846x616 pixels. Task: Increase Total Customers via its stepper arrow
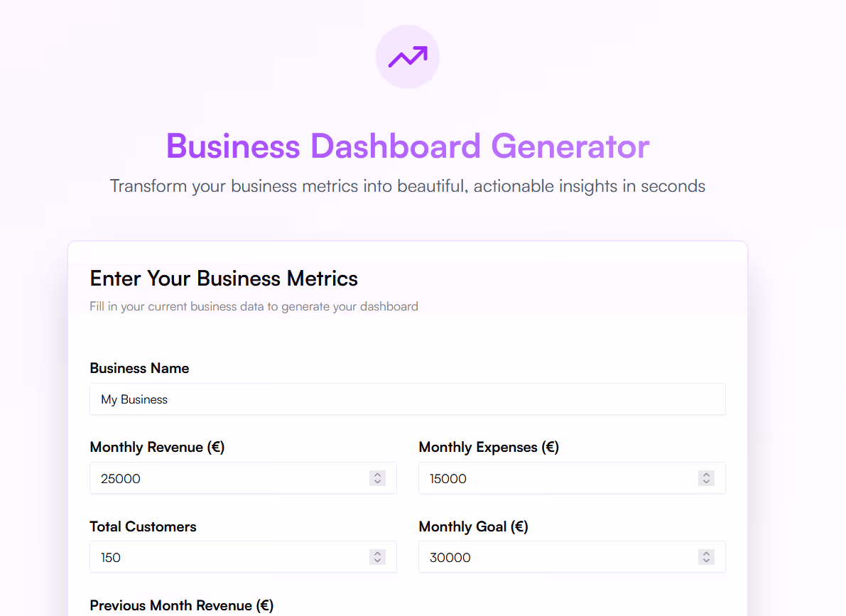[x=377, y=553]
